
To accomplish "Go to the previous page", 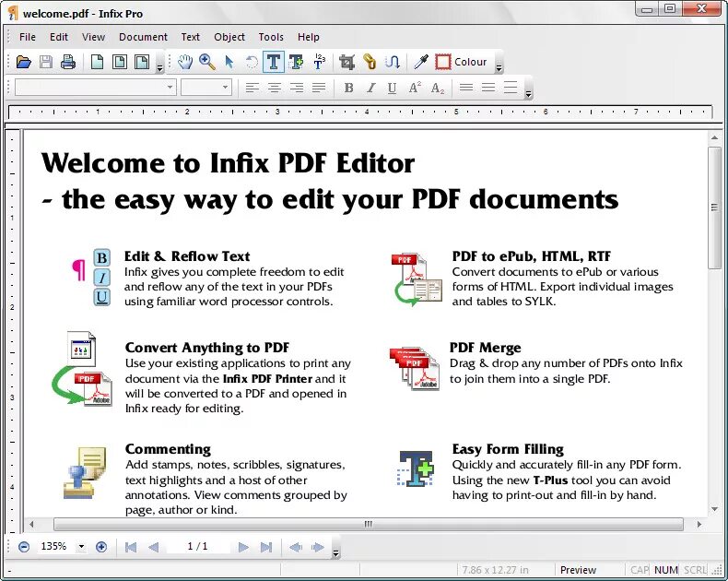I will pyautogui.click(x=153, y=547).
